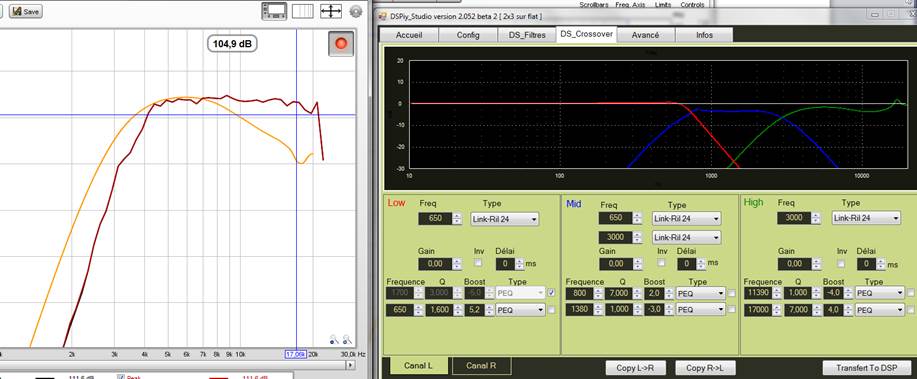Click the Copy R->L button
Viewport: 917px width, 379px height.
pyautogui.click(x=705, y=368)
